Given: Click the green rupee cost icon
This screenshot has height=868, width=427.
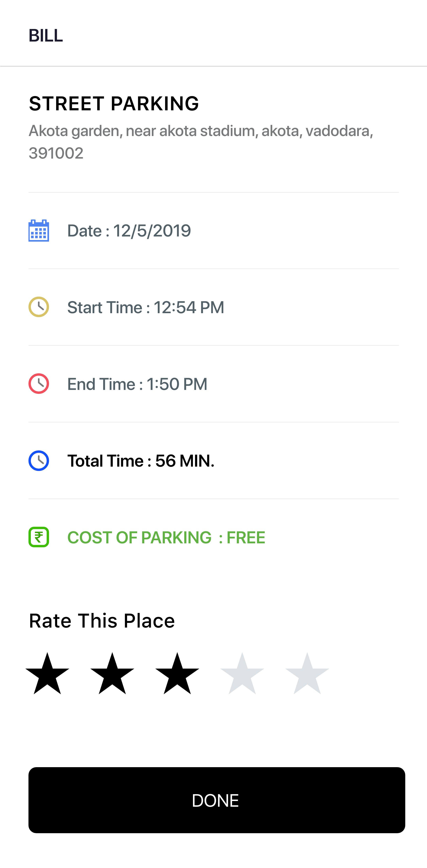Looking at the screenshot, I should pyautogui.click(x=39, y=537).
